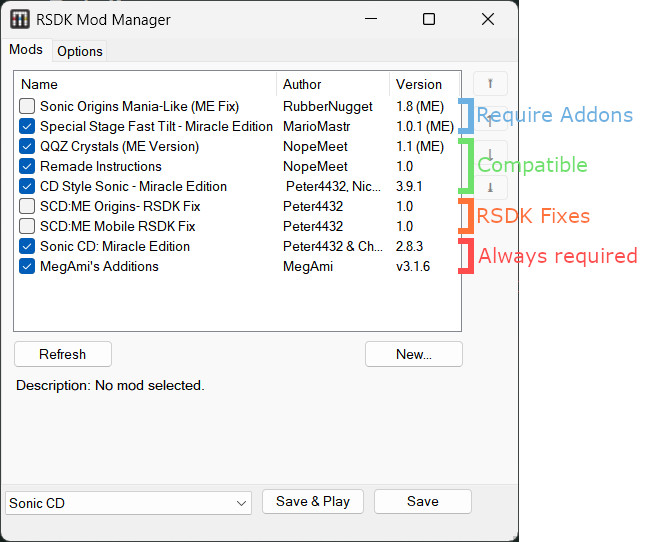658x542 pixels.
Task: Uncheck the QQZ Crystals (ME Version) mod
Action: click(x=27, y=146)
